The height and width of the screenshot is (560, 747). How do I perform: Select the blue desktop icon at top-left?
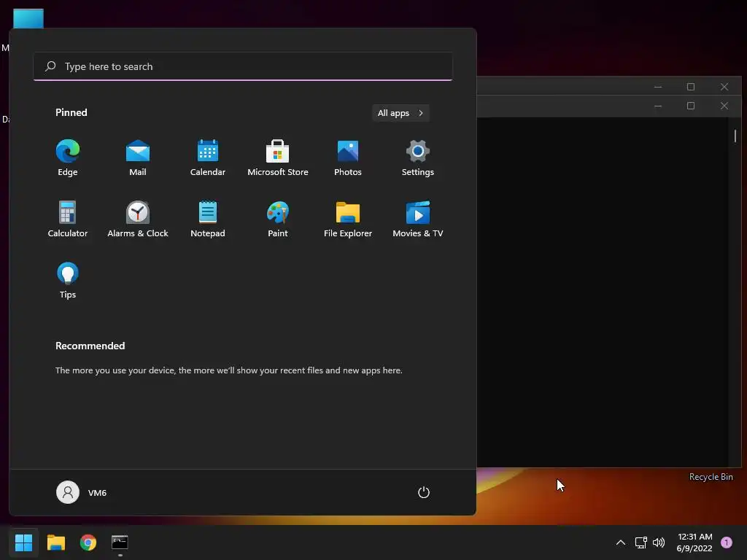click(28, 18)
